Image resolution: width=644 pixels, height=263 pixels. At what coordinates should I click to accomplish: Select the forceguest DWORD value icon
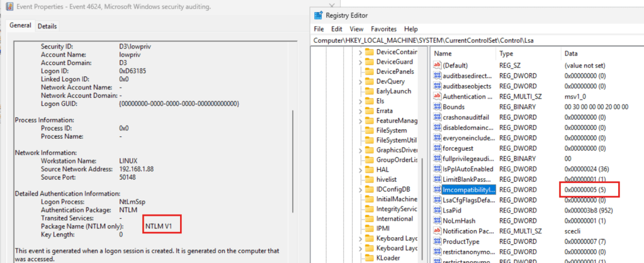tap(437, 148)
